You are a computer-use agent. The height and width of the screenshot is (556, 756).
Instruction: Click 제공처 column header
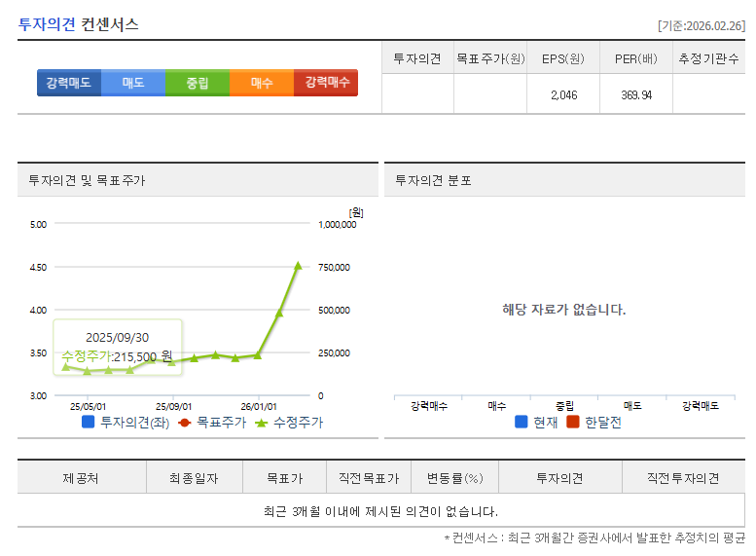click(82, 478)
